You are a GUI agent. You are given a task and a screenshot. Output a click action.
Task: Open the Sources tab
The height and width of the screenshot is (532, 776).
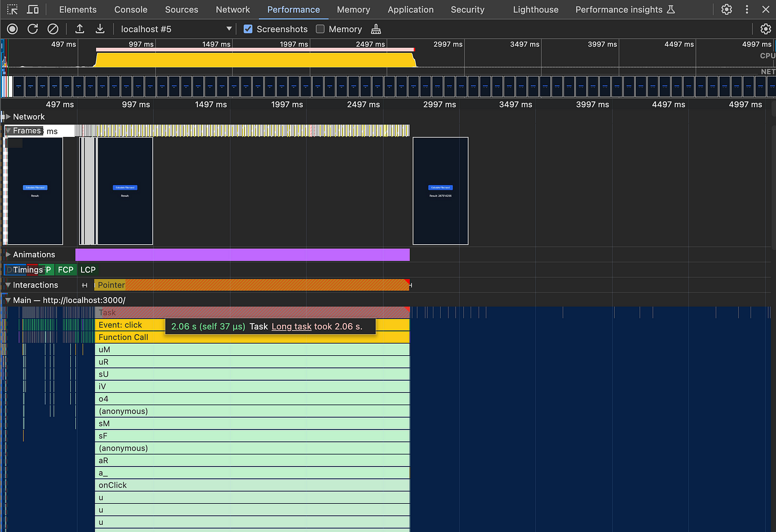coord(181,9)
